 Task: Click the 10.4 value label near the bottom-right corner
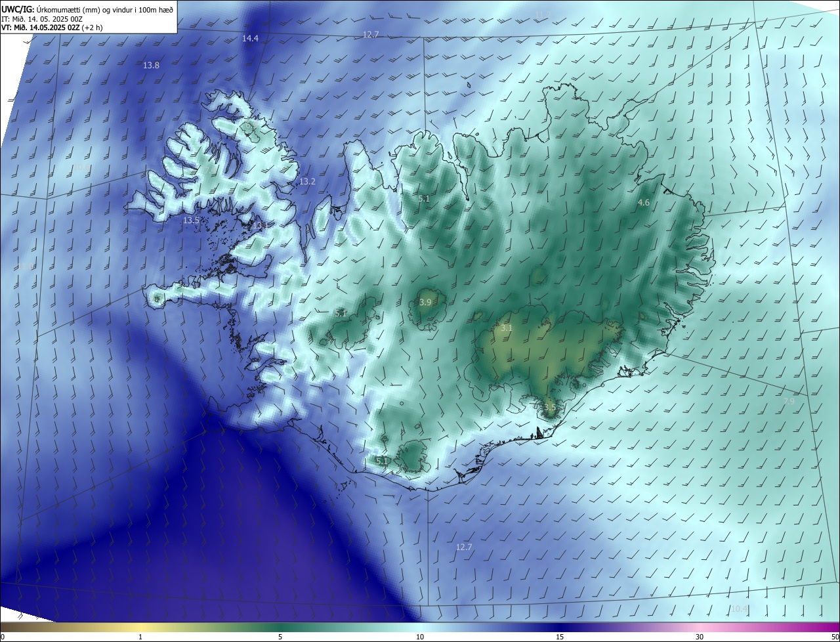tap(739, 609)
